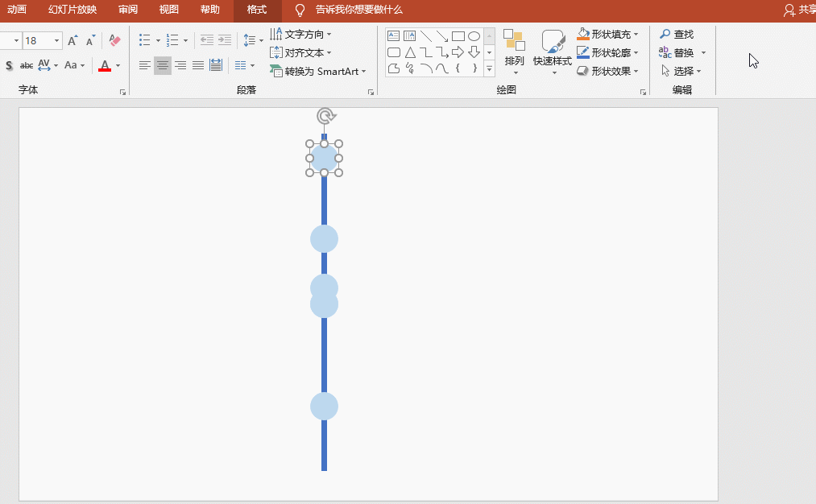
Task: Select the horizontal text box shape
Action: (394, 36)
